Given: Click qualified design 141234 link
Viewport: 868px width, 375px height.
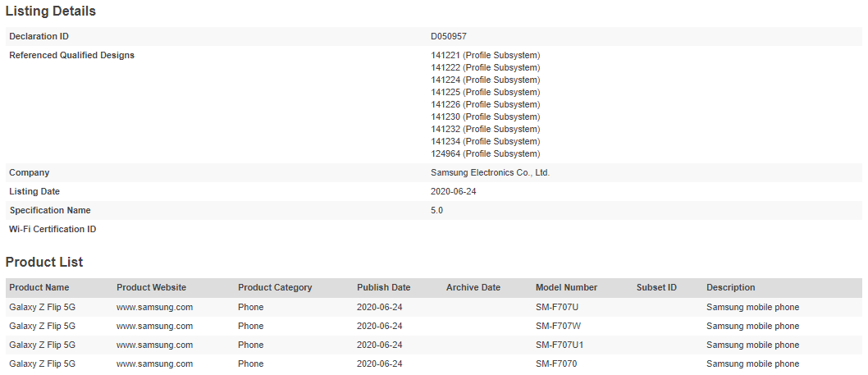Looking at the screenshot, I should point(445,141).
